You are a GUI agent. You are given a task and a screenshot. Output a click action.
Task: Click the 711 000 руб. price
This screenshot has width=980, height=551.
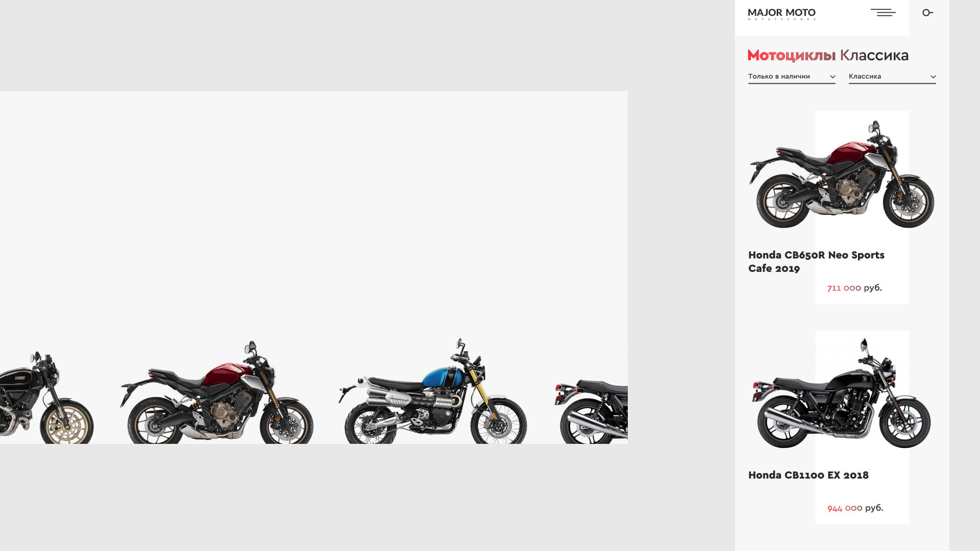[x=854, y=288]
